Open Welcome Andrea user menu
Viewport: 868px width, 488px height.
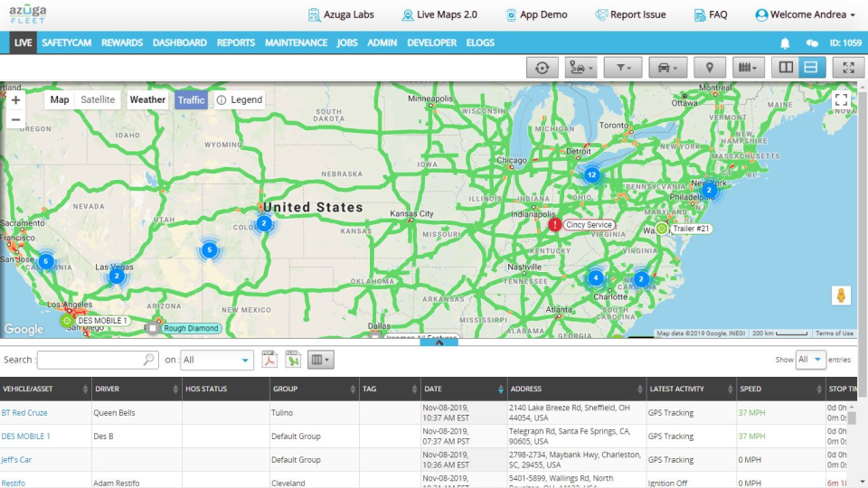pyautogui.click(x=806, y=15)
